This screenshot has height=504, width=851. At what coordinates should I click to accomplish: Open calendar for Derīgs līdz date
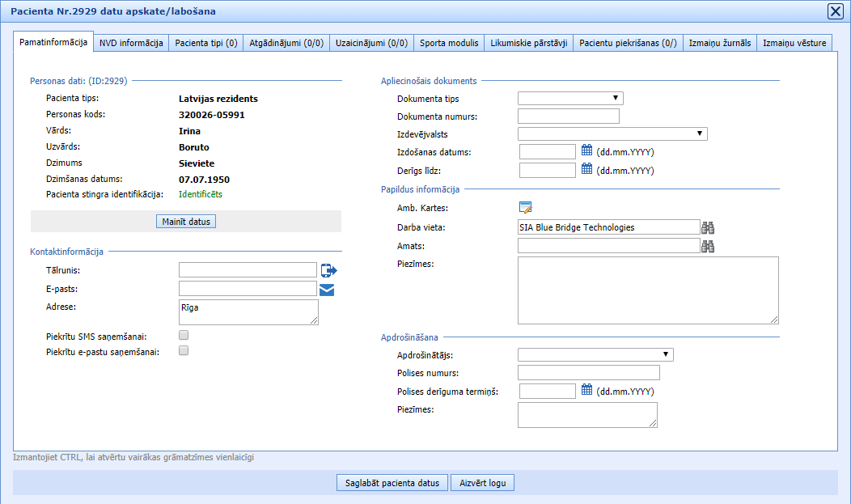[x=587, y=169]
